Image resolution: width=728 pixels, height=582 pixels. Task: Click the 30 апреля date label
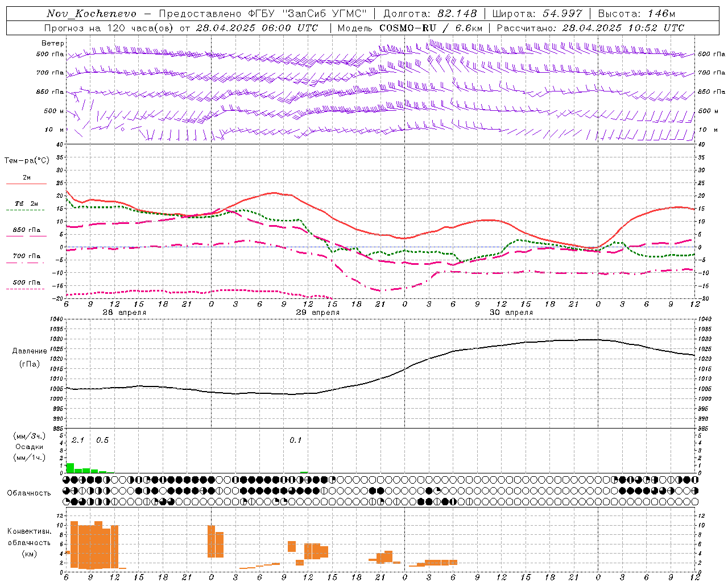pos(511,313)
